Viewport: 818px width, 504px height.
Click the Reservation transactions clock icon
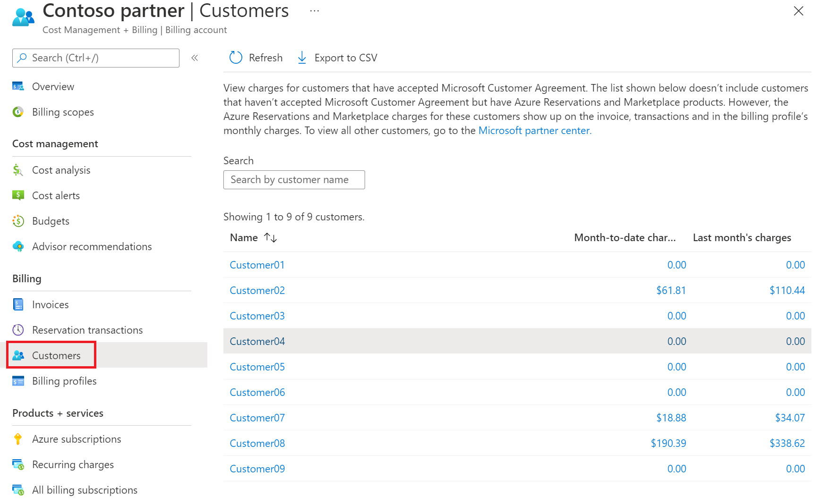click(x=18, y=330)
